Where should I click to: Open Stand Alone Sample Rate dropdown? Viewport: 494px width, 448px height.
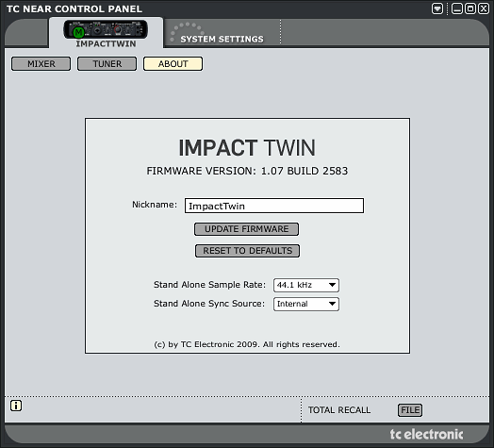(306, 285)
